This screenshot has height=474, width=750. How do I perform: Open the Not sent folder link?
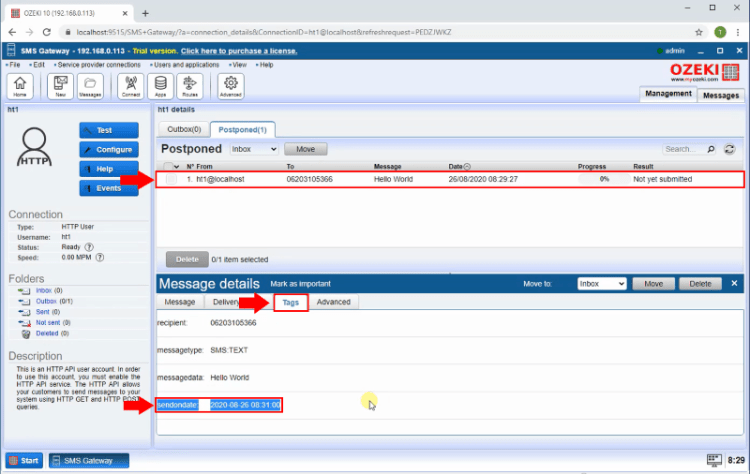click(x=48, y=323)
